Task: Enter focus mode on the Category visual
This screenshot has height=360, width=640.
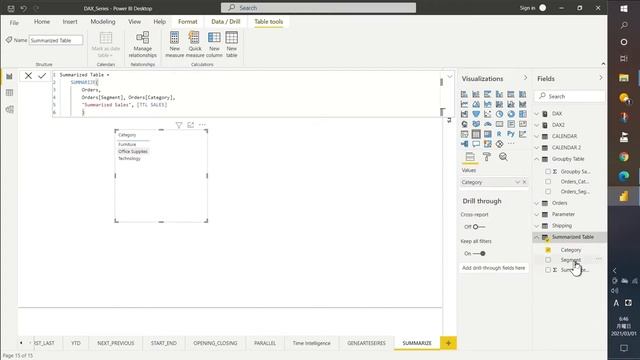Action: (x=191, y=125)
